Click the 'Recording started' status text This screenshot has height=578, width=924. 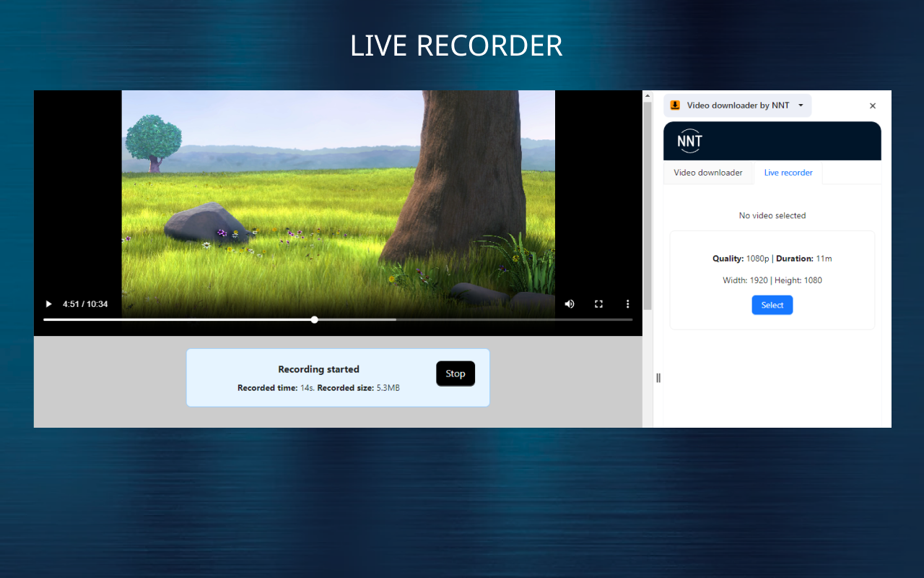(318, 369)
